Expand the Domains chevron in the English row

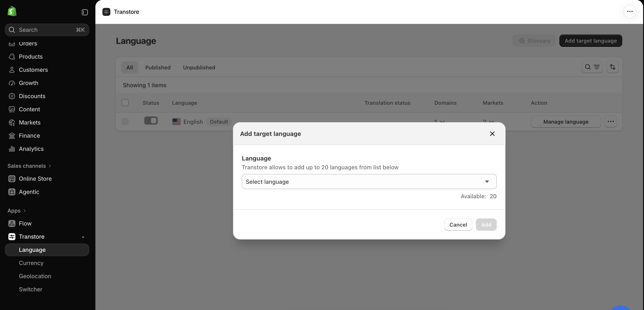pos(442,122)
